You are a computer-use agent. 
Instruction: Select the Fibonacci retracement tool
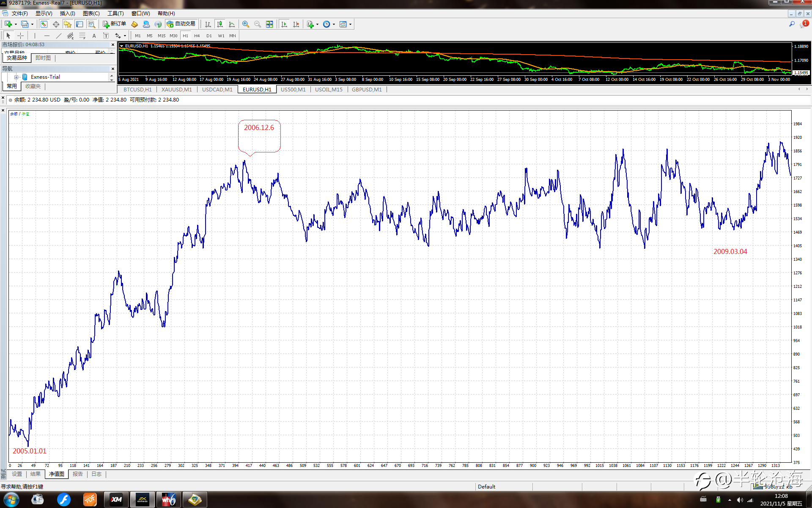click(x=82, y=36)
